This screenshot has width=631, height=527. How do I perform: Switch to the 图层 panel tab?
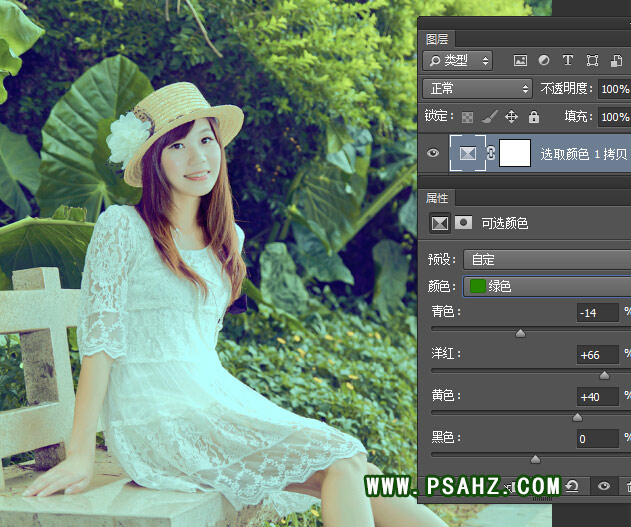[437, 39]
